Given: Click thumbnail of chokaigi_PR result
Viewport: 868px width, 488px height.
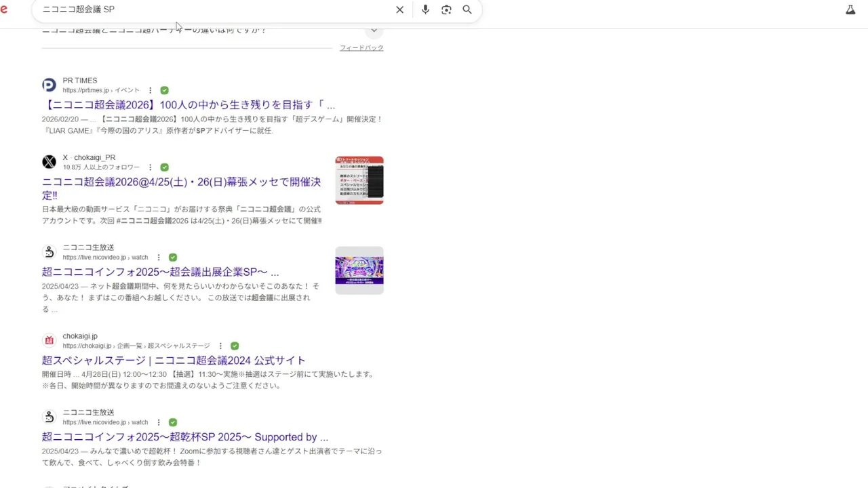Looking at the screenshot, I should [359, 180].
